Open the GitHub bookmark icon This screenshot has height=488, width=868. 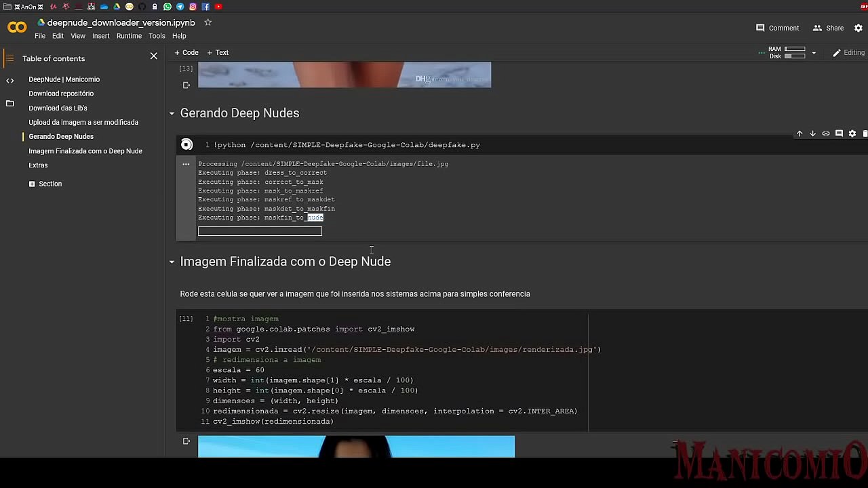(142, 7)
